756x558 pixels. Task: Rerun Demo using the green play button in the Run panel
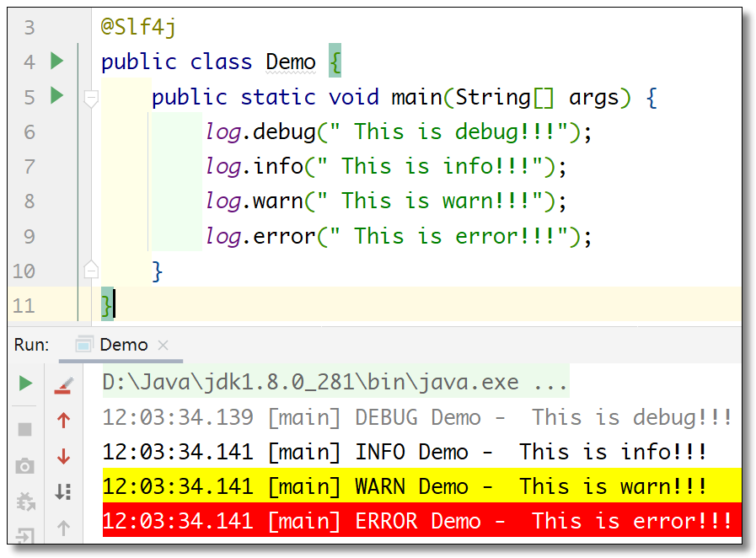[x=25, y=384]
